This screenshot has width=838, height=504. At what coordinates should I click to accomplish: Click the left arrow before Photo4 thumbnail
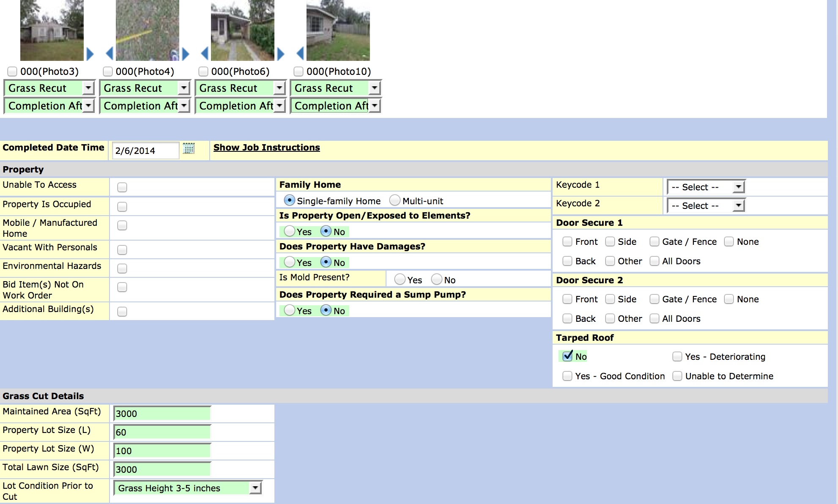coord(108,54)
